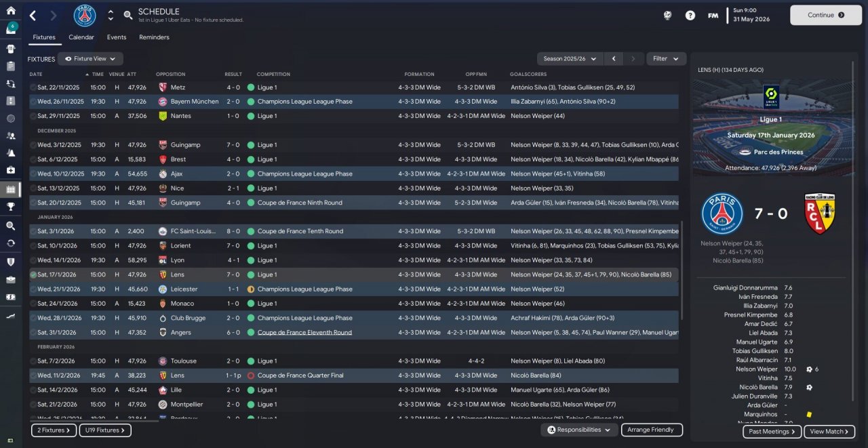Go back with the left arrow
Screen dimensions: 868x448
tap(33, 15)
